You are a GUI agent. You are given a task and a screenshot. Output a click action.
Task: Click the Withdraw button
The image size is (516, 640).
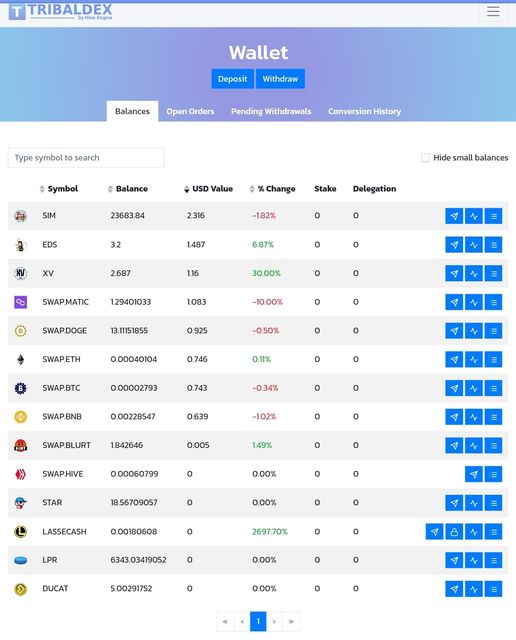280,79
